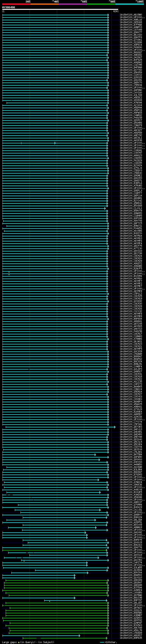The image size is (146, 644).
Task: Select hit UniRef100_A9P8I4
Action: 131,45
